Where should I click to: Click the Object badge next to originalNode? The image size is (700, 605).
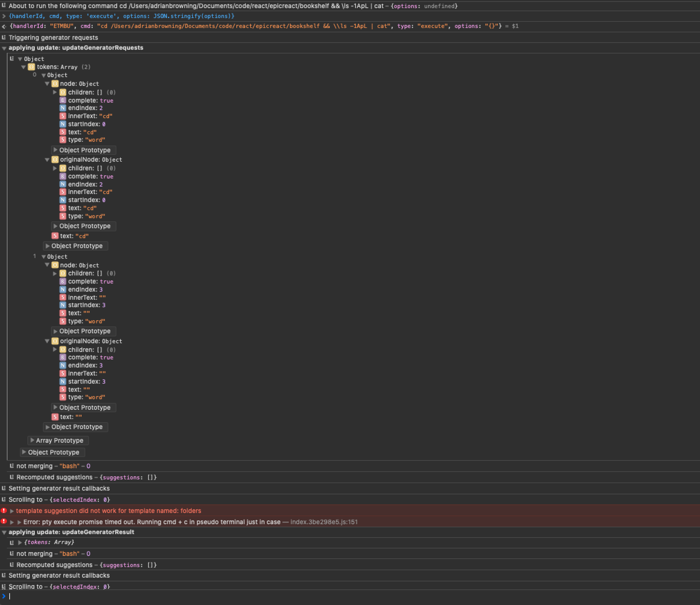pos(55,159)
